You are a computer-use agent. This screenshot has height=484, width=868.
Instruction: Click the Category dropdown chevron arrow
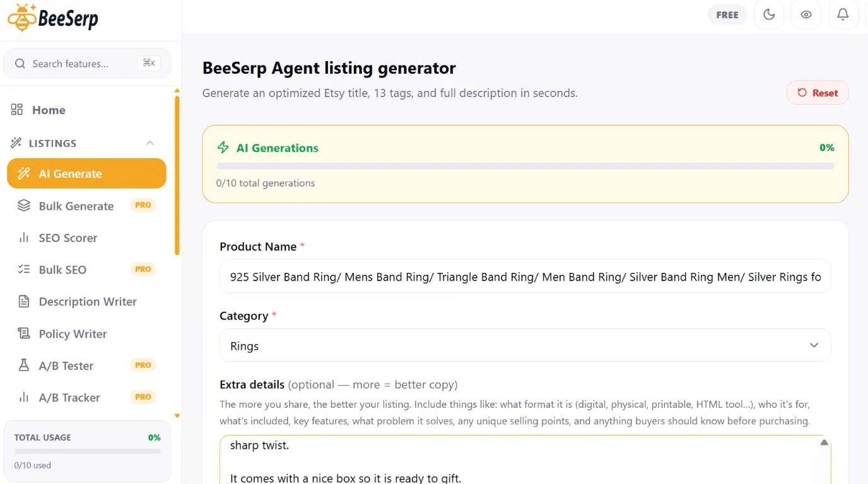tap(814, 345)
